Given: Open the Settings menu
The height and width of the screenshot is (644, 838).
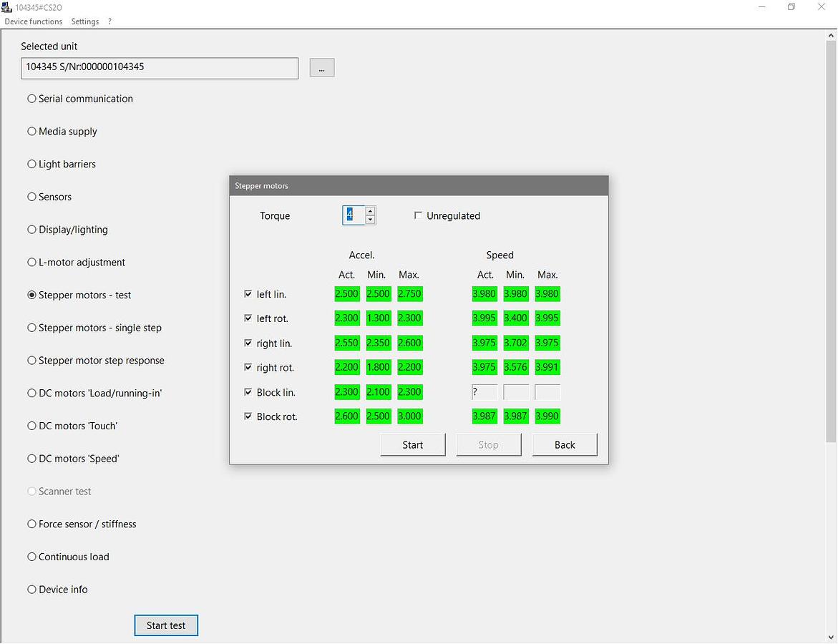Looking at the screenshot, I should click(x=85, y=21).
